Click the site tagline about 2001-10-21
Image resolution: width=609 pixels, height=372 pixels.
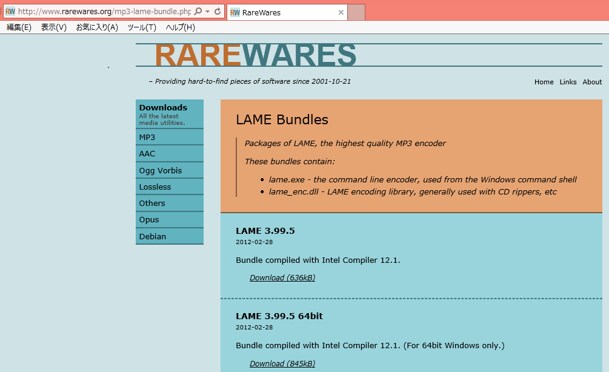coord(250,82)
